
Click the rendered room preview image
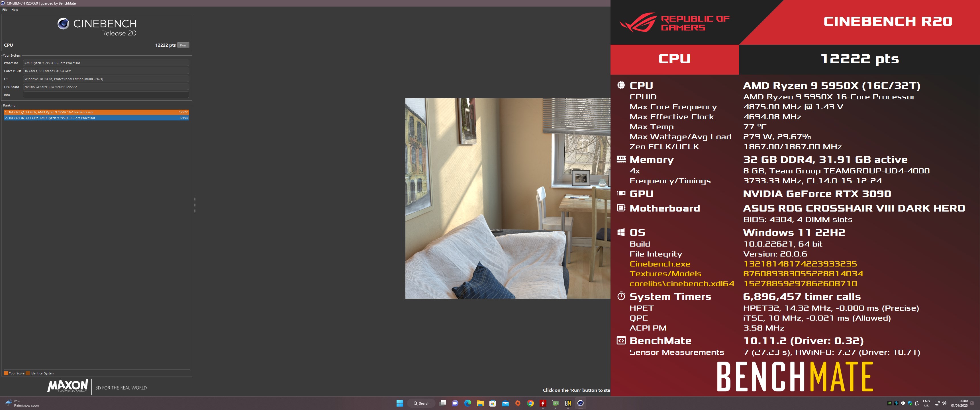pos(508,198)
